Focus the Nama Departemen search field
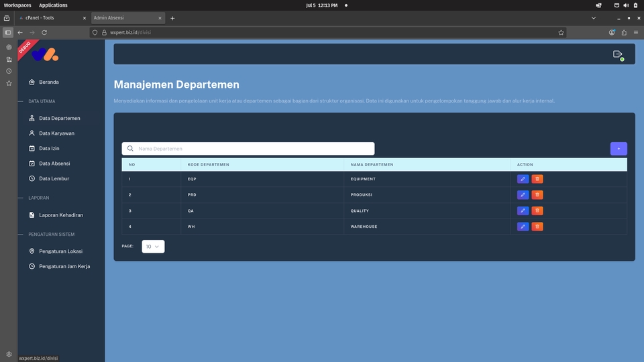Image resolution: width=644 pixels, height=362 pixels. click(x=248, y=149)
